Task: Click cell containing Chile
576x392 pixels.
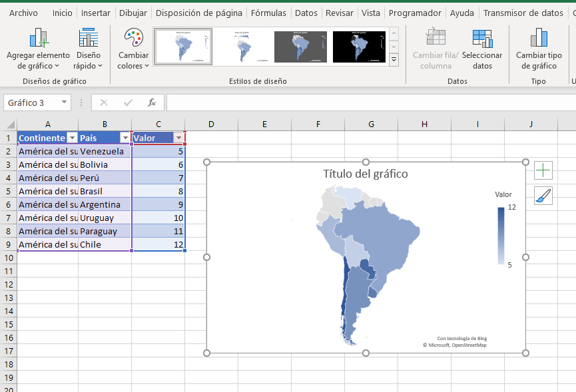Action: (x=105, y=244)
